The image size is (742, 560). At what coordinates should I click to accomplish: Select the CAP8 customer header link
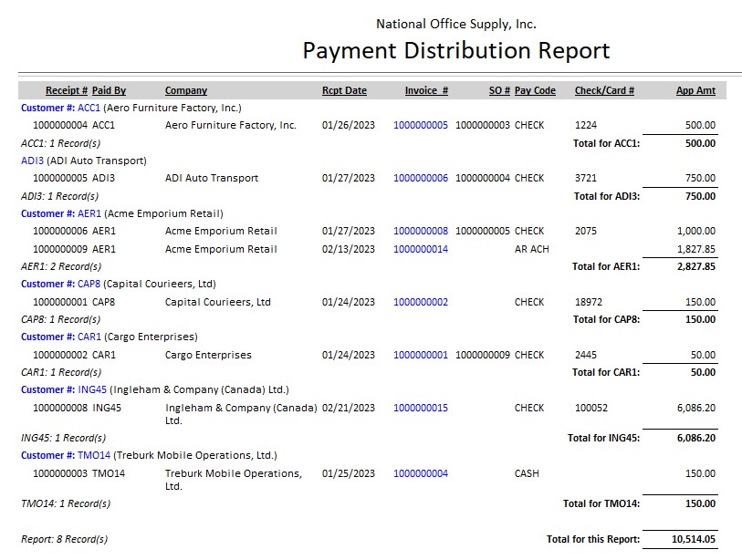click(89, 284)
